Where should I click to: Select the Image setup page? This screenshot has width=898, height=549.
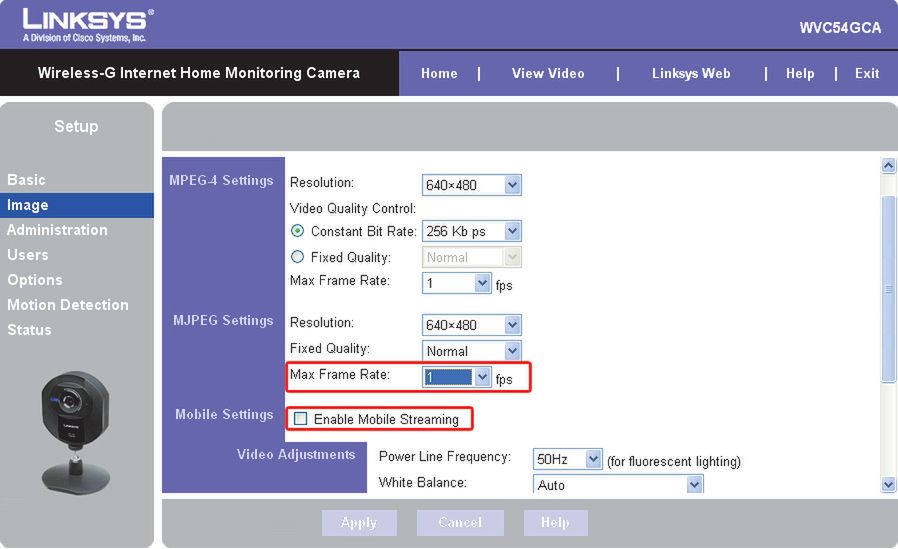77,205
